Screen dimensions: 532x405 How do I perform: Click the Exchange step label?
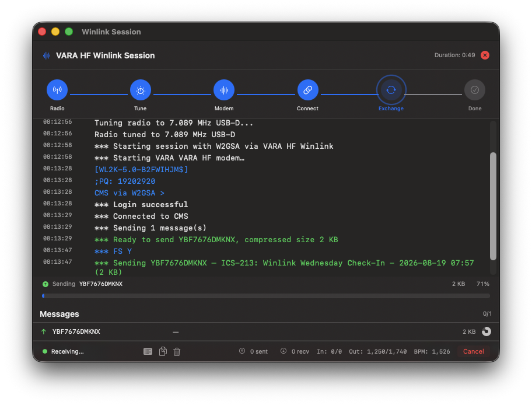(391, 109)
